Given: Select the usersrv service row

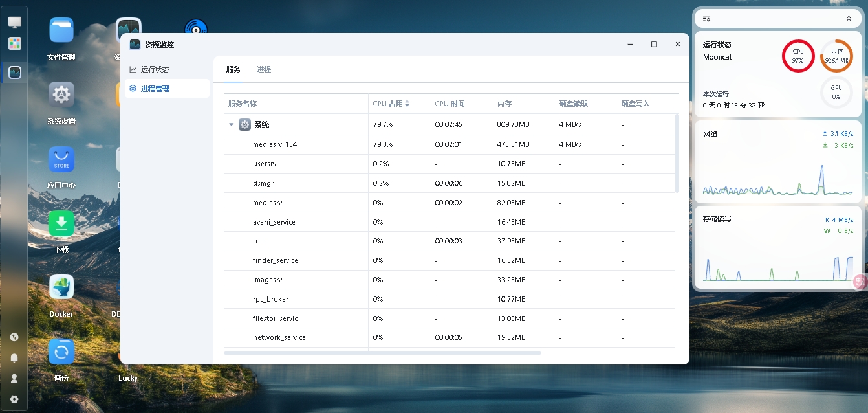Looking at the screenshot, I should (x=450, y=164).
